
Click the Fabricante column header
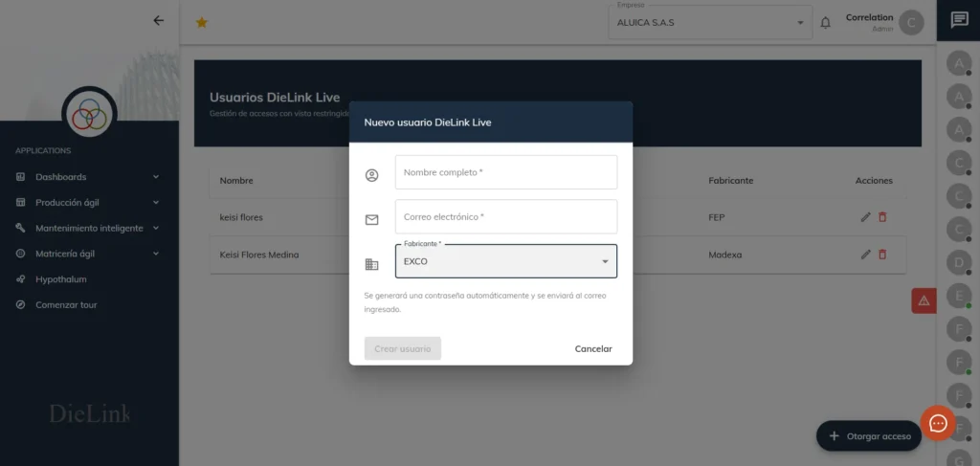tap(730, 181)
